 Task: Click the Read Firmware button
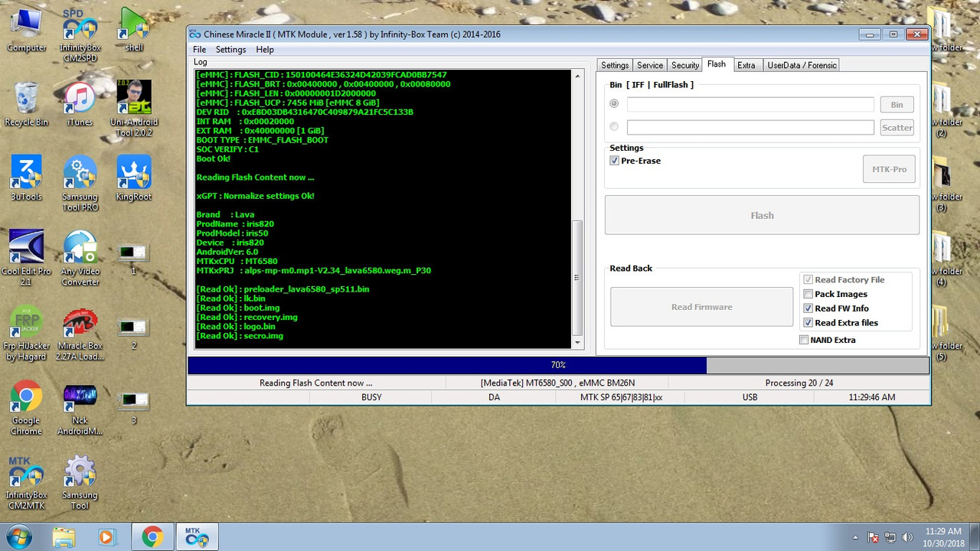coord(701,307)
